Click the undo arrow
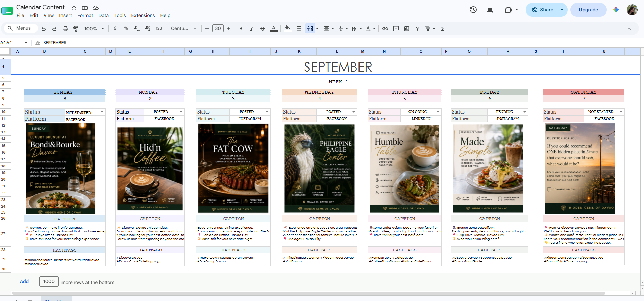The height and width of the screenshot is (301, 644). point(44,29)
